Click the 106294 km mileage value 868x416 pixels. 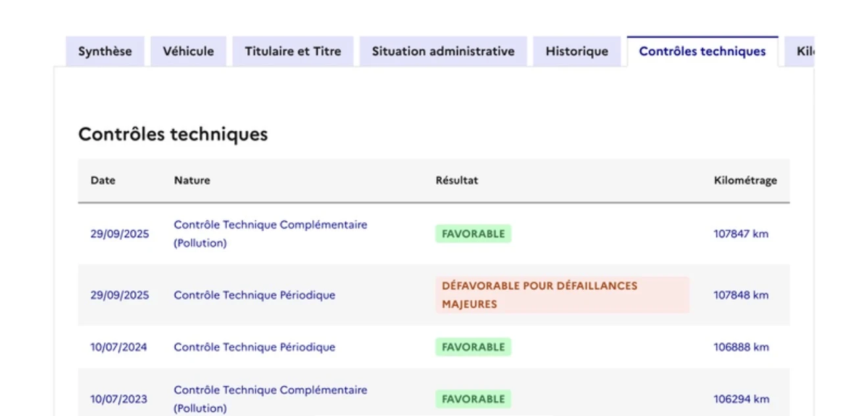[740, 399]
